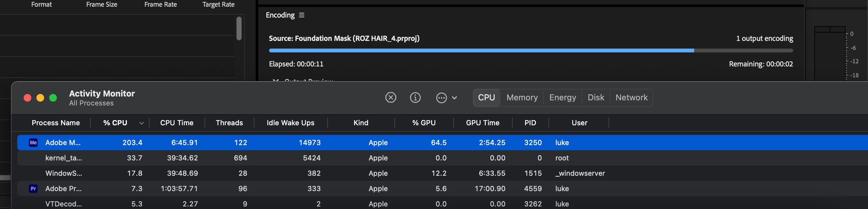The height and width of the screenshot is (209, 868).
Task: Select the kernel_ta... process row
Action: pyautogui.click(x=442, y=158)
